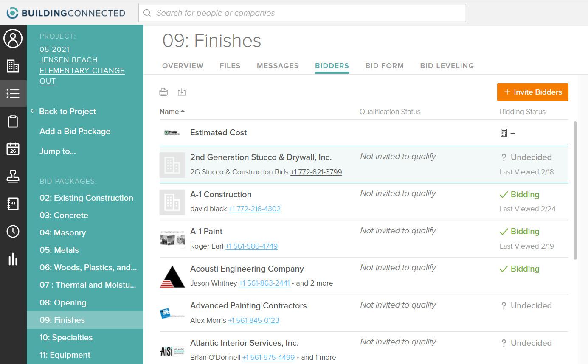588x364 pixels.
Task: Open Undecided status for Atlantic Interior Services
Action: (x=526, y=343)
